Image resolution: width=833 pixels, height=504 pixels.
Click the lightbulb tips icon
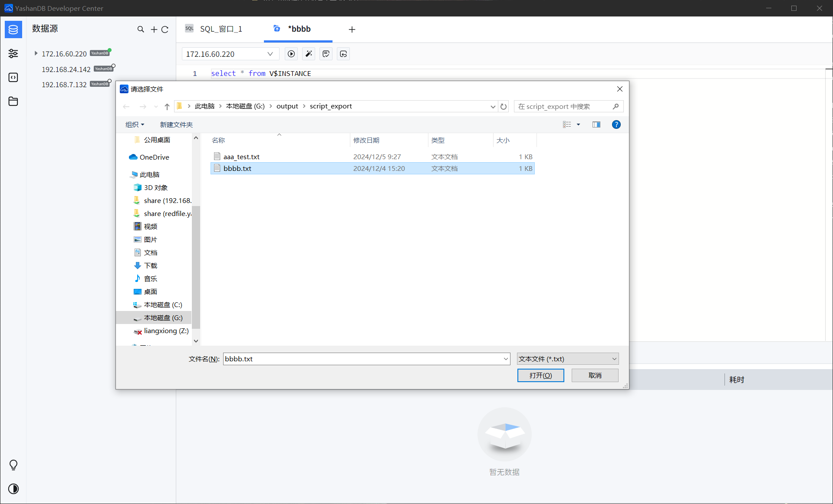tap(13, 465)
